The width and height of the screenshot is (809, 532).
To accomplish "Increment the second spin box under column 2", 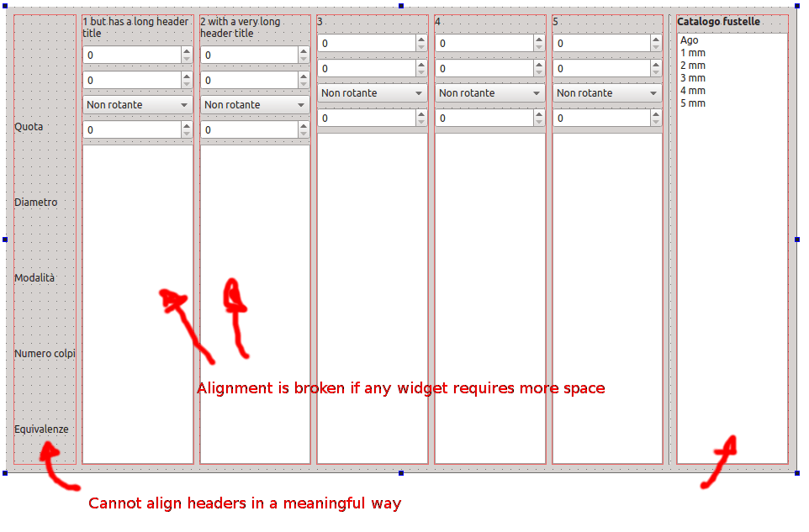I will (x=304, y=76).
